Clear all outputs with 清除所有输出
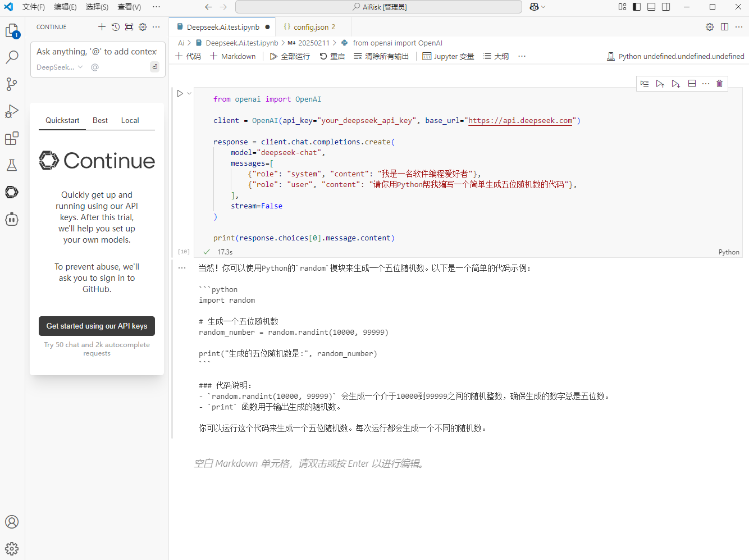 381,56
